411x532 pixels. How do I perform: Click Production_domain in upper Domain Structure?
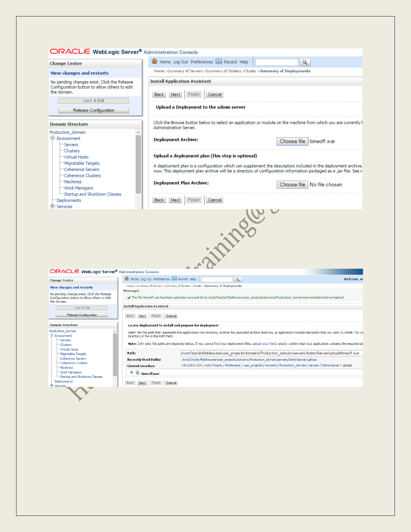click(67, 132)
